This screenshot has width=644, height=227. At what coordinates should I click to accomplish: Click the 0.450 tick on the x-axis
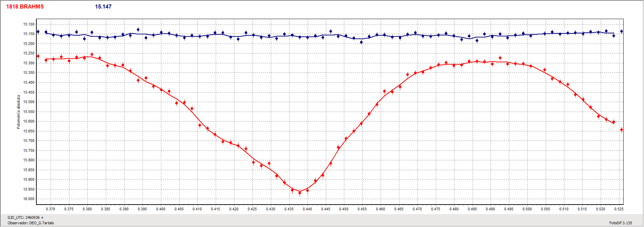pos(344,209)
